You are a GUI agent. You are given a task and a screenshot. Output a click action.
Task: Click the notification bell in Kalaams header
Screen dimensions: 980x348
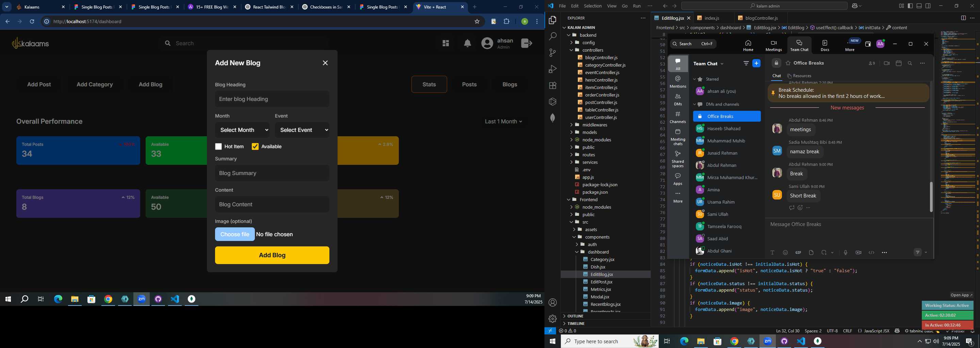pyautogui.click(x=468, y=43)
